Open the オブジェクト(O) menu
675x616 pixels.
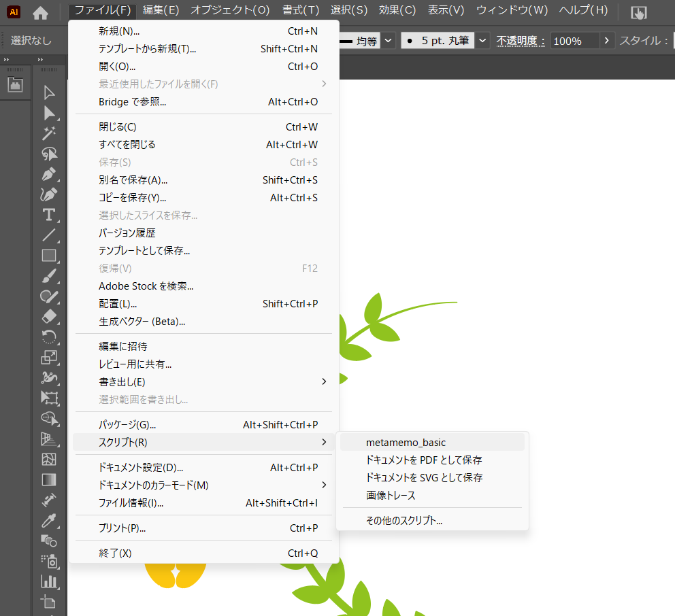[230, 10]
